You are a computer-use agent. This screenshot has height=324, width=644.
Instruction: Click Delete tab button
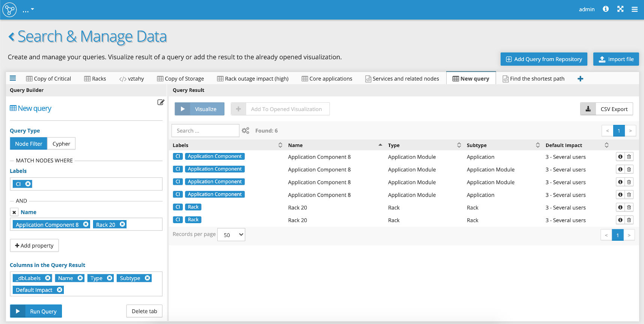coord(144,311)
